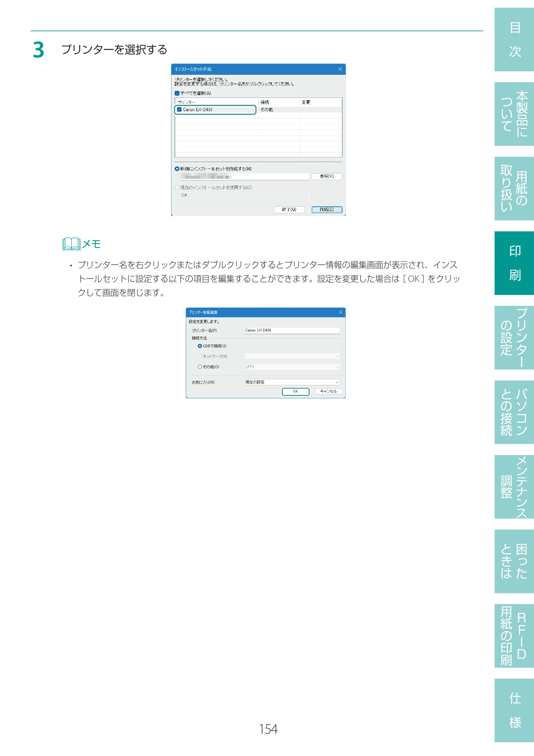Choose the ネットワーク(N) radio button
Image resolution: width=534 pixels, height=756 pixels.
pos(200,356)
